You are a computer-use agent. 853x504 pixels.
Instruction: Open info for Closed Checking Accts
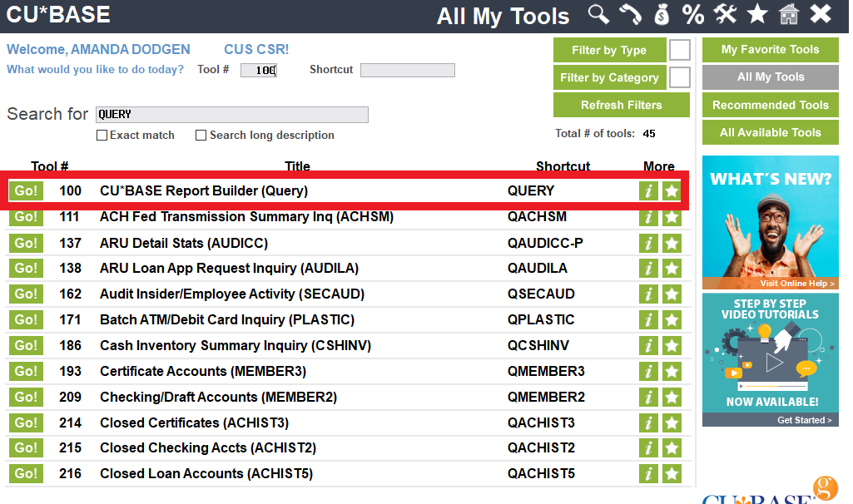pos(648,448)
